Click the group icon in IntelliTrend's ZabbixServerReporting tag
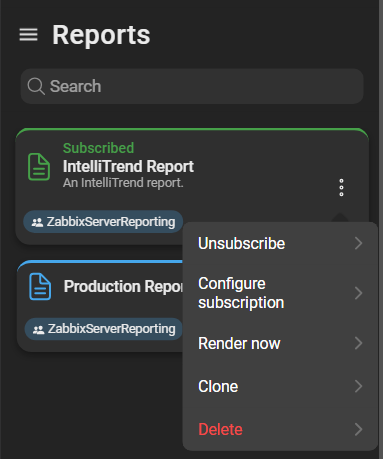 tap(37, 222)
